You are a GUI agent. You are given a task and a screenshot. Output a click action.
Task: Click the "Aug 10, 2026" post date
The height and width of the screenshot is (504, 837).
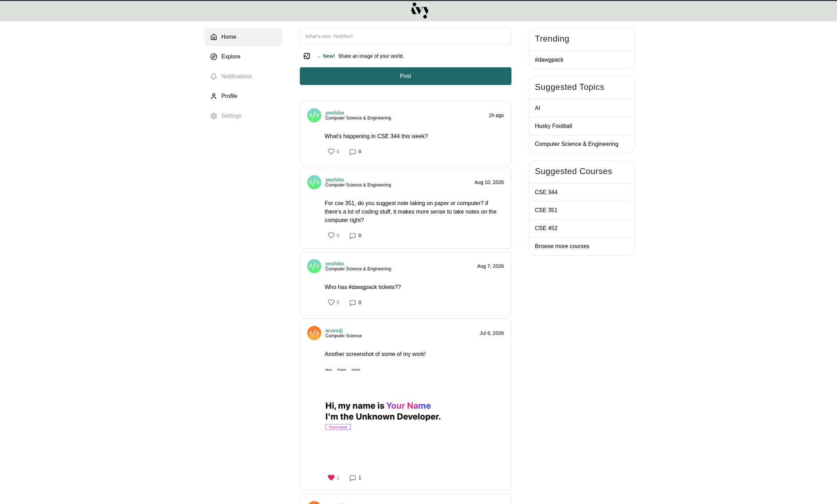coord(489,183)
